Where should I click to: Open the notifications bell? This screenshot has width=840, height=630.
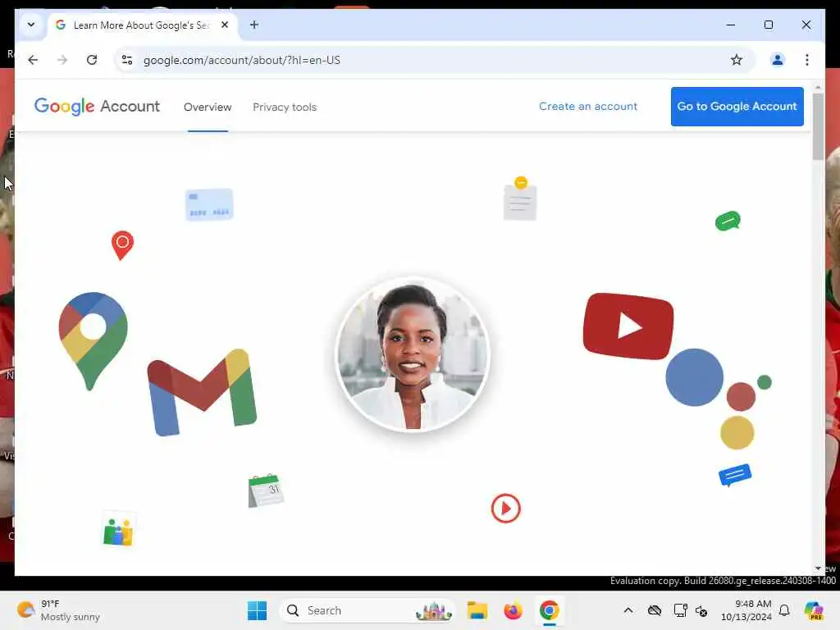point(784,610)
